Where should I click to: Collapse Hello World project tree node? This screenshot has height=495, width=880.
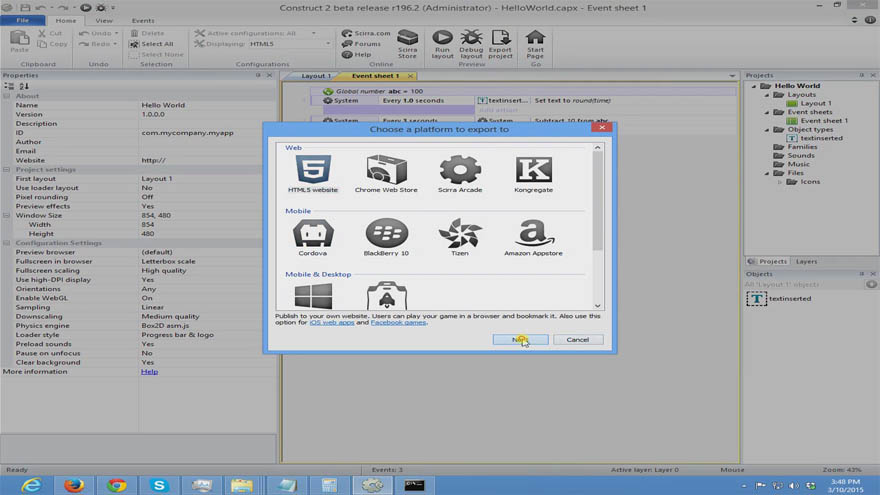click(x=754, y=86)
